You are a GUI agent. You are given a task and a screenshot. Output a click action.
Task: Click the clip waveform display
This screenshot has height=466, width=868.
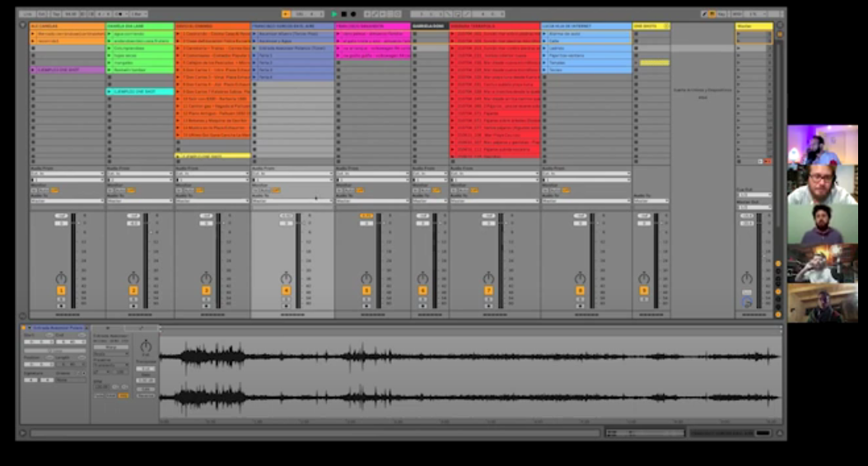(x=470, y=376)
